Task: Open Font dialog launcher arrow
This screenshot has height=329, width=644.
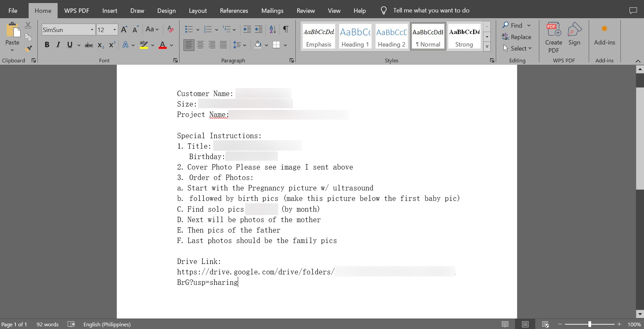Action: pyautogui.click(x=175, y=60)
